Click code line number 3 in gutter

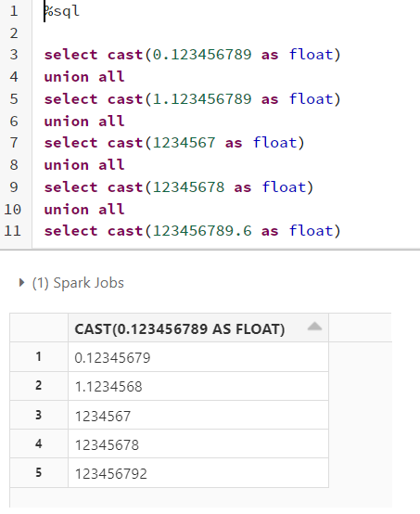click(x=14, y=55)
